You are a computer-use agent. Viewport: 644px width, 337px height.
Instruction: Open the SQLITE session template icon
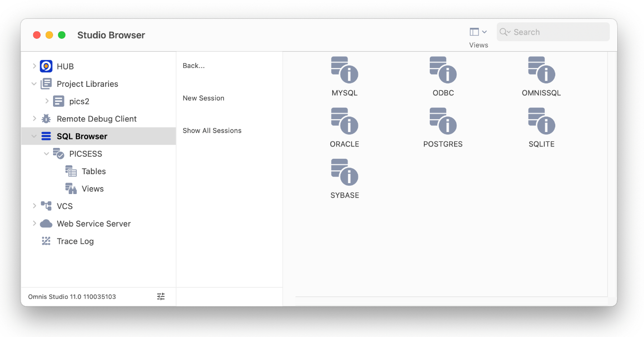(541, 121)
